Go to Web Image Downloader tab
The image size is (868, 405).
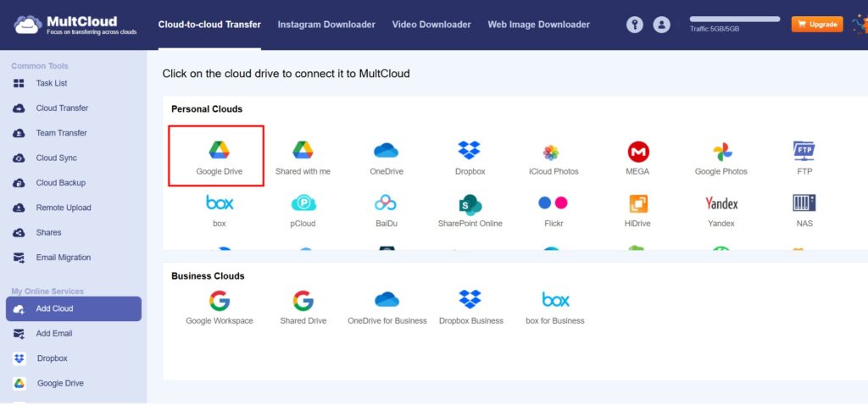[x=538, y=25]
